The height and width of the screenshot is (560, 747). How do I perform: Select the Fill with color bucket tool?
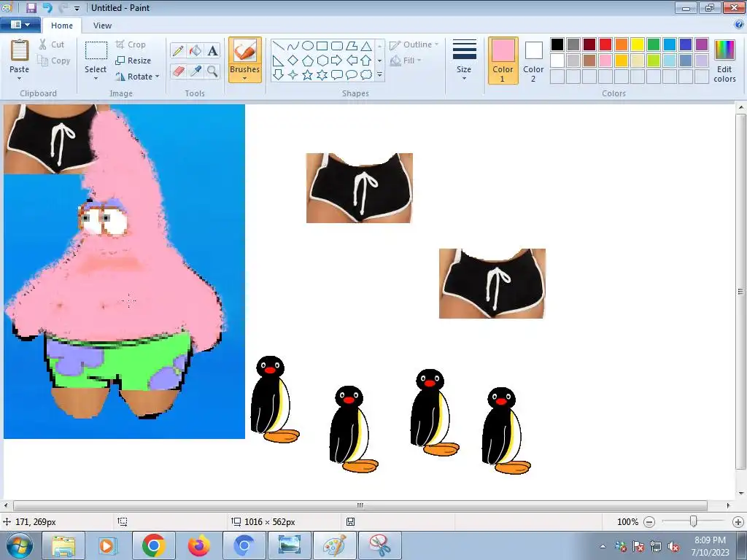coord(196,50)
